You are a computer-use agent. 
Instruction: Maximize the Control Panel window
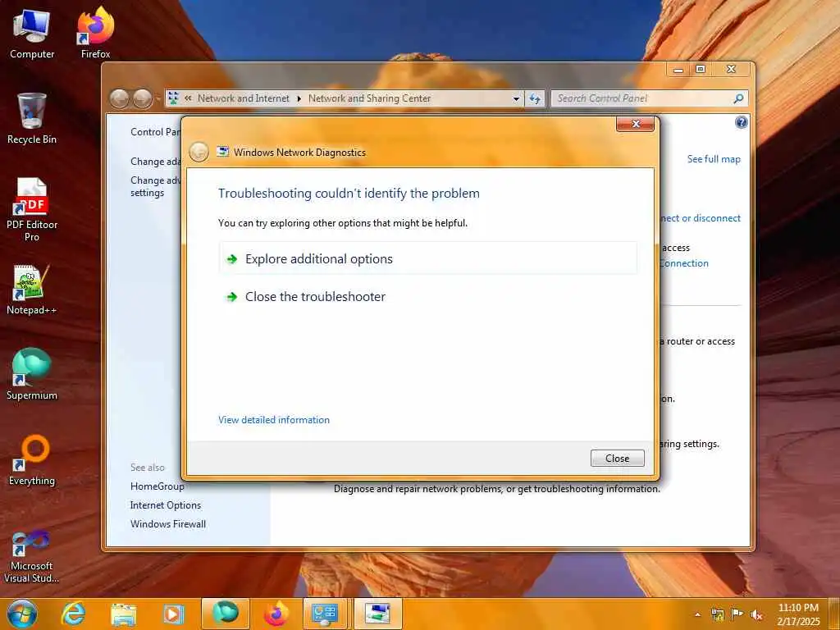pyautogui.click(x=701, y=70)
